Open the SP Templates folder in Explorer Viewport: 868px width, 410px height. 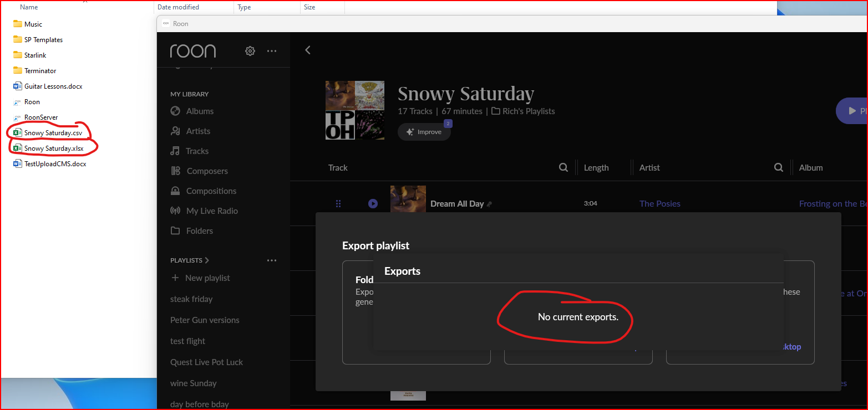43,39
